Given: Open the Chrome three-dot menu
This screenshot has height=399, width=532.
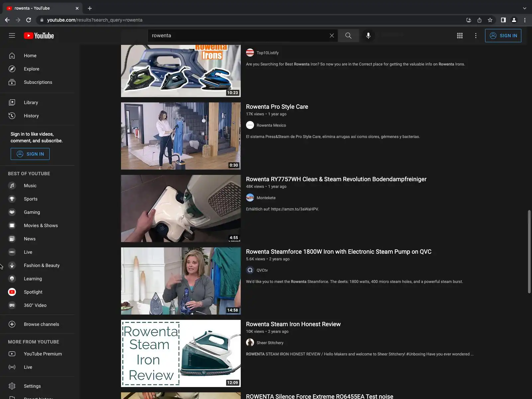Looking at the screenshot, I should (x=525, y=20).
